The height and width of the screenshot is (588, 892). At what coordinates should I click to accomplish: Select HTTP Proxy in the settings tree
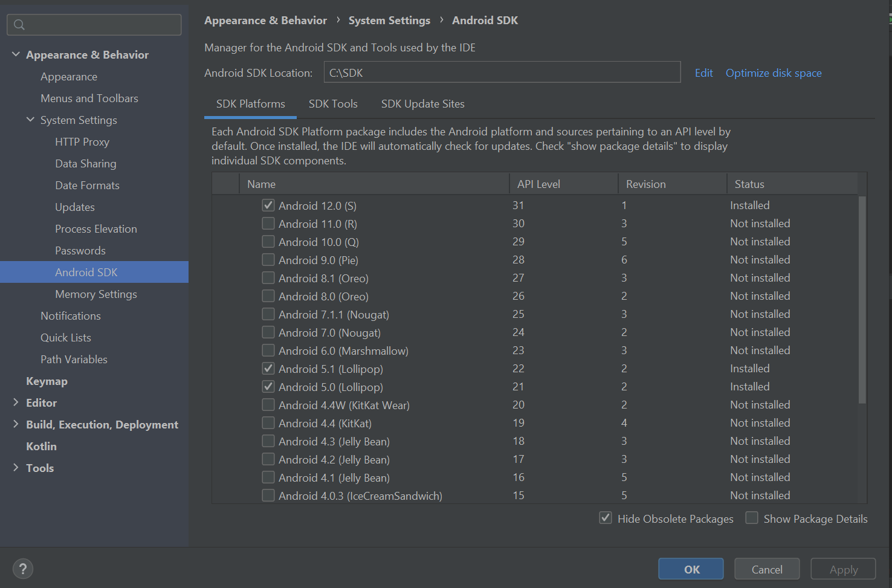[82, 142]
